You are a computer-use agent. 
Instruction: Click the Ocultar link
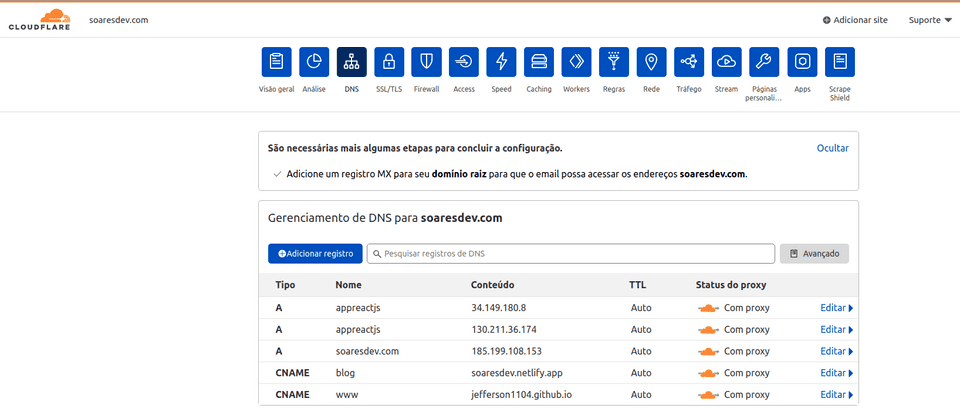coord(832,148)
